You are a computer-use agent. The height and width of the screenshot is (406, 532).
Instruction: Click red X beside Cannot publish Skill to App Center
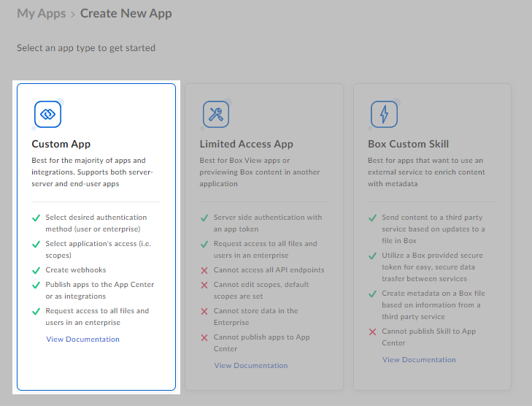click(372, 332)
